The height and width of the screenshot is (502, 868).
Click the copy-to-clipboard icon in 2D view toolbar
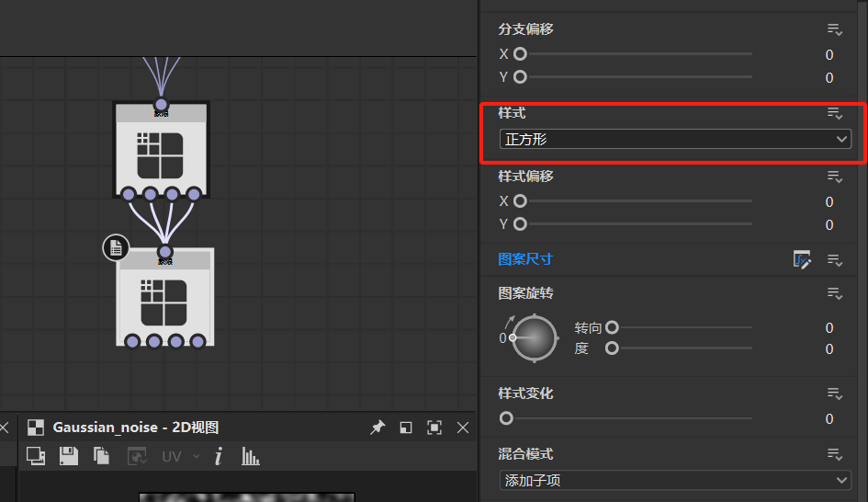tap(101, 456)
